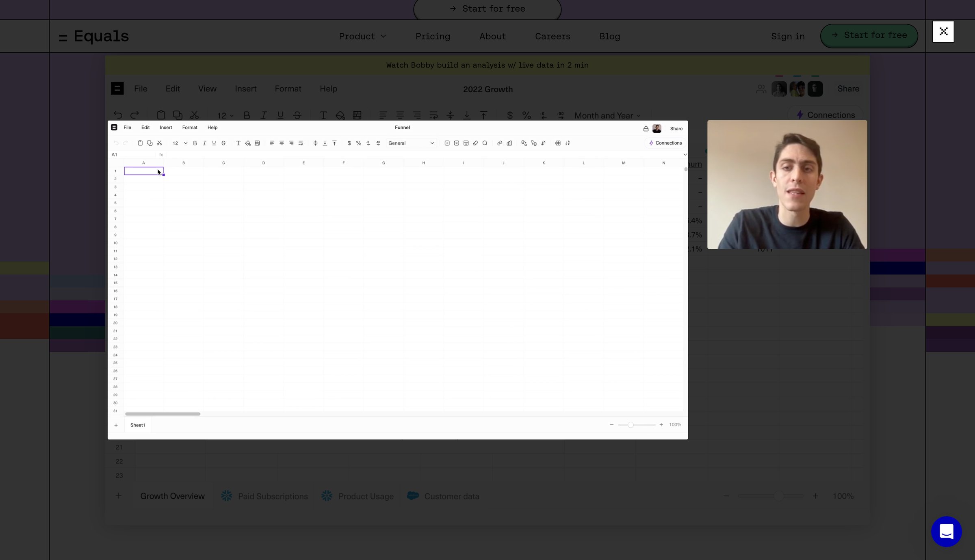Click the Redo icon in Funnel toolbar
The image size is (975, 560).
click(126, 143)
